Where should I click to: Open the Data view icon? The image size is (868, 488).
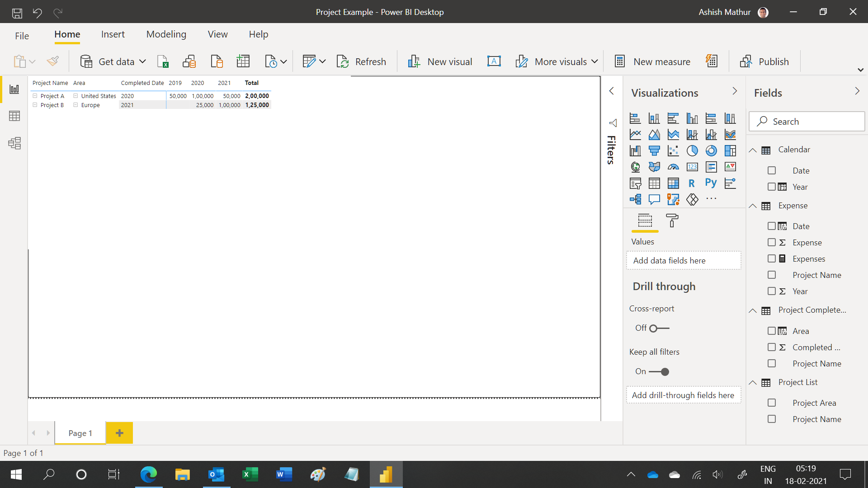(14, 116)
